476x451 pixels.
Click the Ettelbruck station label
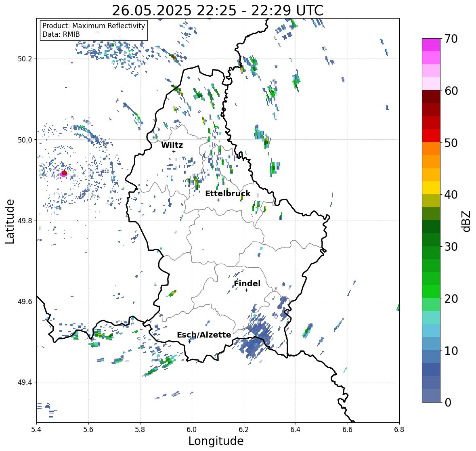pyautogui.click(x=228, y=193)
